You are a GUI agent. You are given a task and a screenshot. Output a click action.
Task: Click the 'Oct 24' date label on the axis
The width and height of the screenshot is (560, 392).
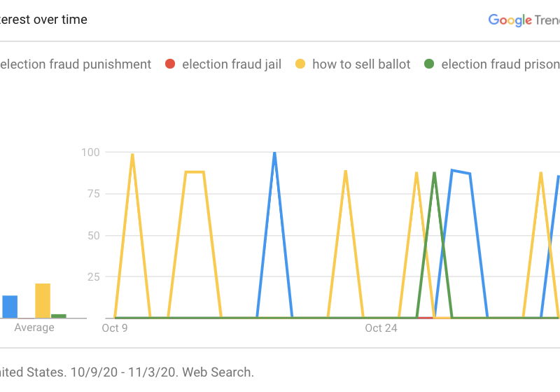click(x=381, y=328)
